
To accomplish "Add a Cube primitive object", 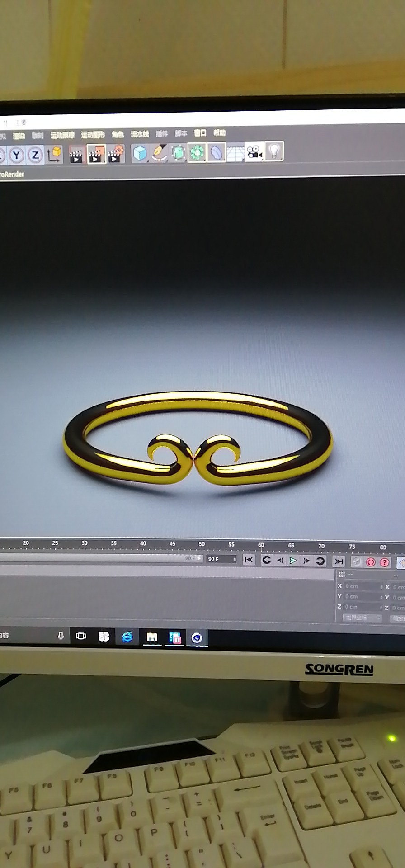I will (140, 153).
